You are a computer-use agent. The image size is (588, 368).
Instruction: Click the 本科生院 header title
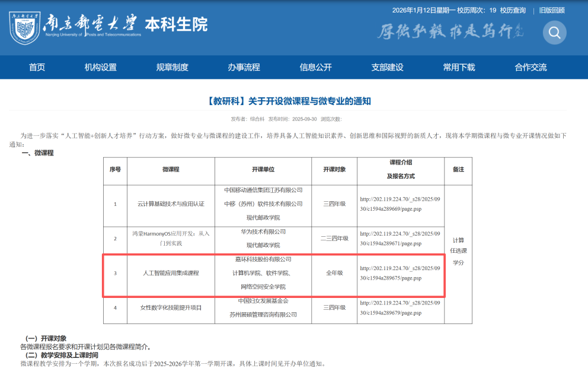pos(176,25)
